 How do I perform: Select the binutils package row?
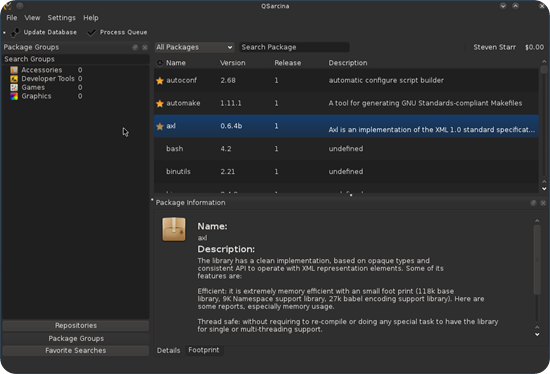click(346, 172)
